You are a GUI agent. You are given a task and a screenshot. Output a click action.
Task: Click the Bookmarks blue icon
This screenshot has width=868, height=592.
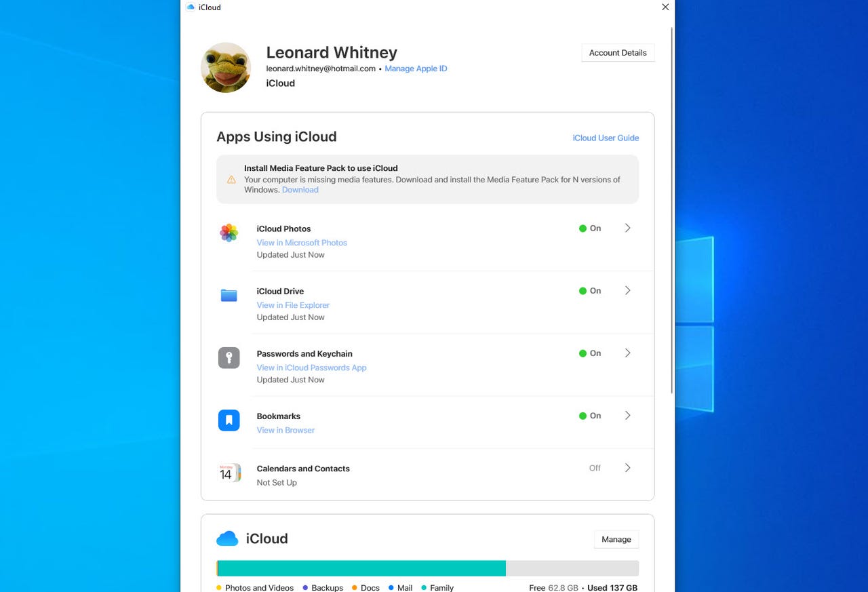point(229,420)
